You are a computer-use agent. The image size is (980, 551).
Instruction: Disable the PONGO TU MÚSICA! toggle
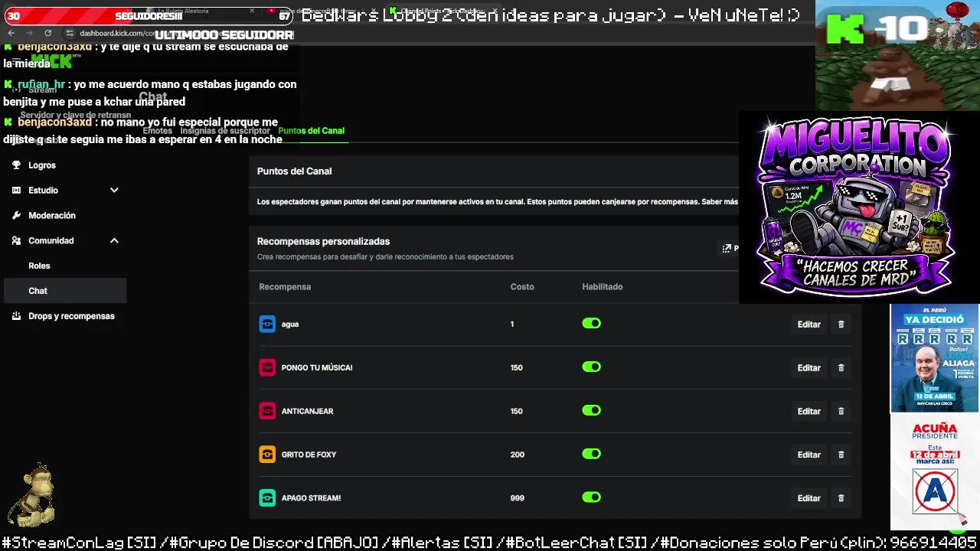(591, 367)
